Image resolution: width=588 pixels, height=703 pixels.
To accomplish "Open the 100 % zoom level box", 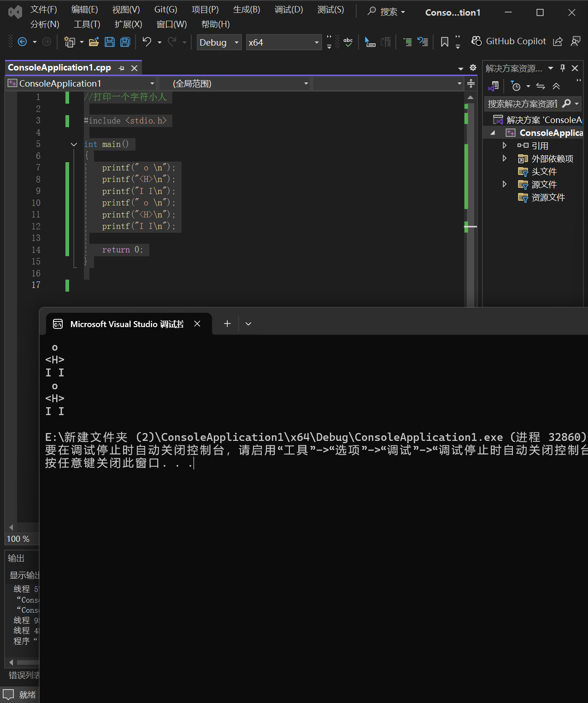I will tap(21, 539).
